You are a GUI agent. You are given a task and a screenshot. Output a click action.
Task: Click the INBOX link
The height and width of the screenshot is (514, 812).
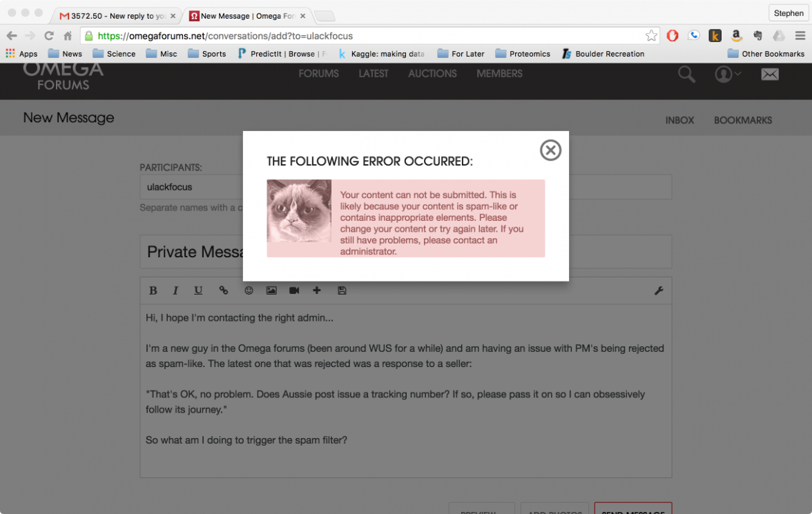coord(679,120)
